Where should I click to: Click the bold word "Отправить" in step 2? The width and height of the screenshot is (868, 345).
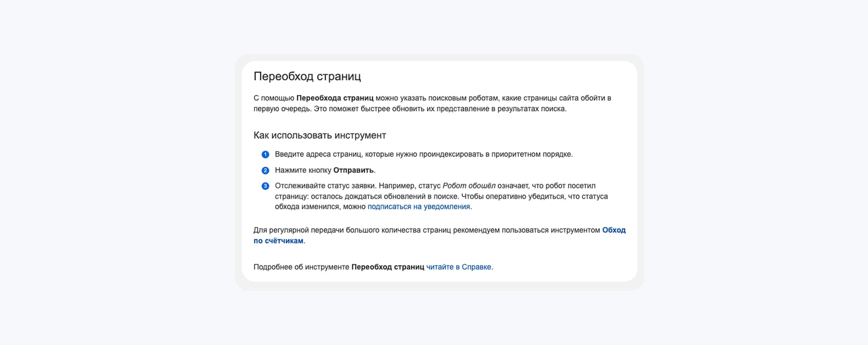(353, 170)
